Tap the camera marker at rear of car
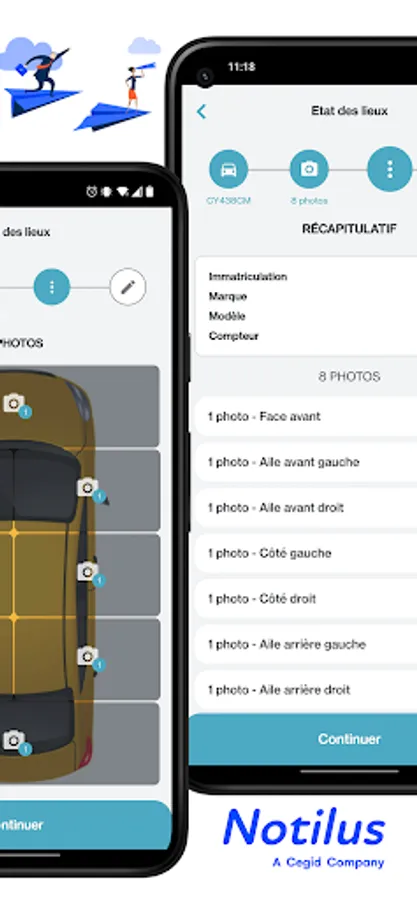The height and width of the screenshot is (900, 417). [15, 742]
